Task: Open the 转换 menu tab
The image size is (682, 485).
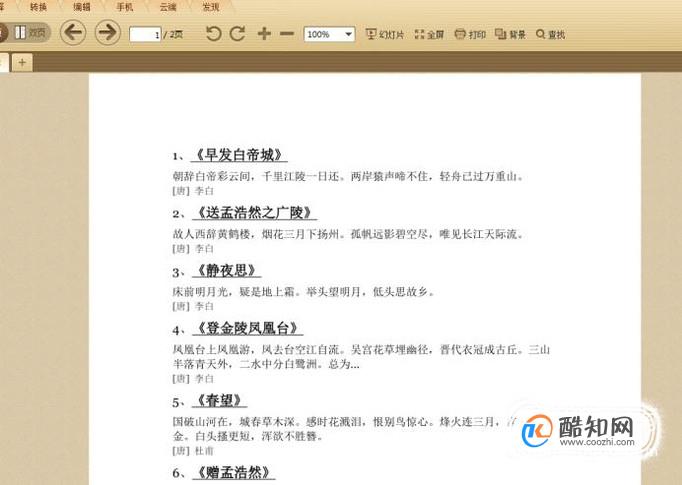Action: tap(38, 7)
